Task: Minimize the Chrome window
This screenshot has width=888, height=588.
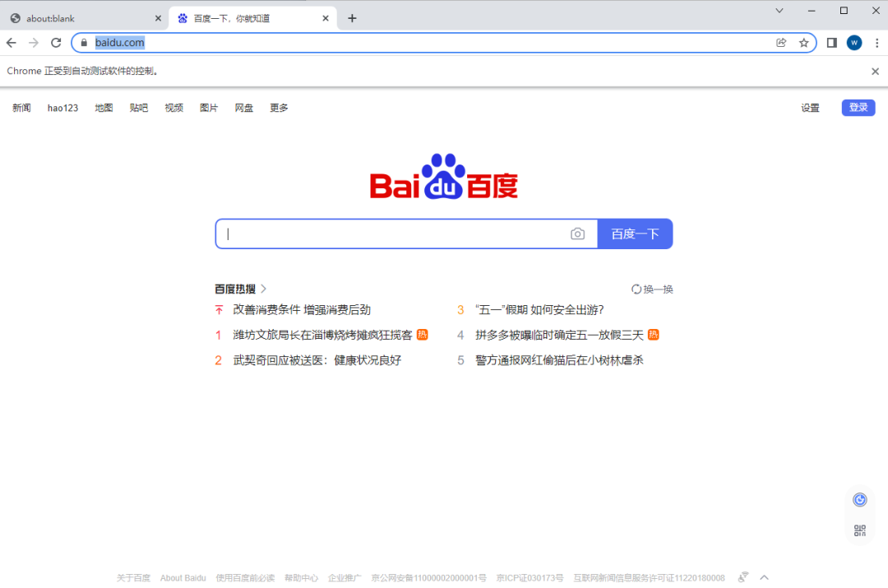Action: point(812,10)
